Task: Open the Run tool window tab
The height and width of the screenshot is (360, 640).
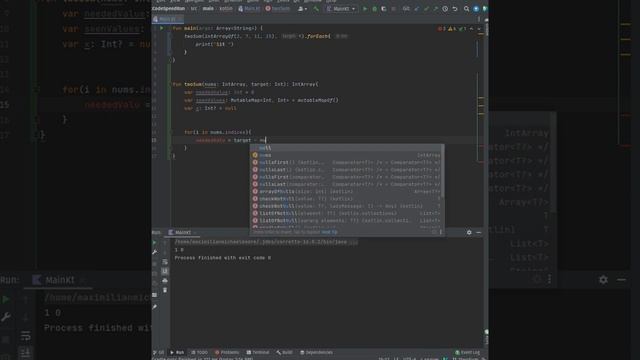Action: pyautogui.click(x=177, y=352)
